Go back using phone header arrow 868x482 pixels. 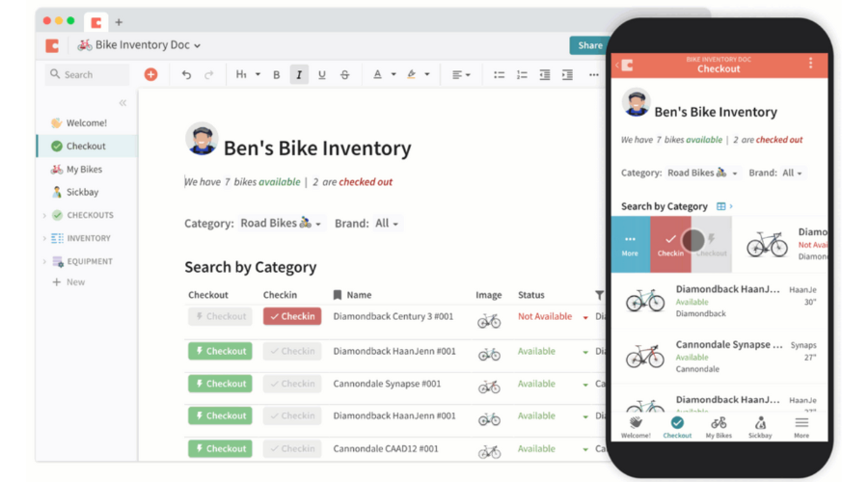(618, 66)
